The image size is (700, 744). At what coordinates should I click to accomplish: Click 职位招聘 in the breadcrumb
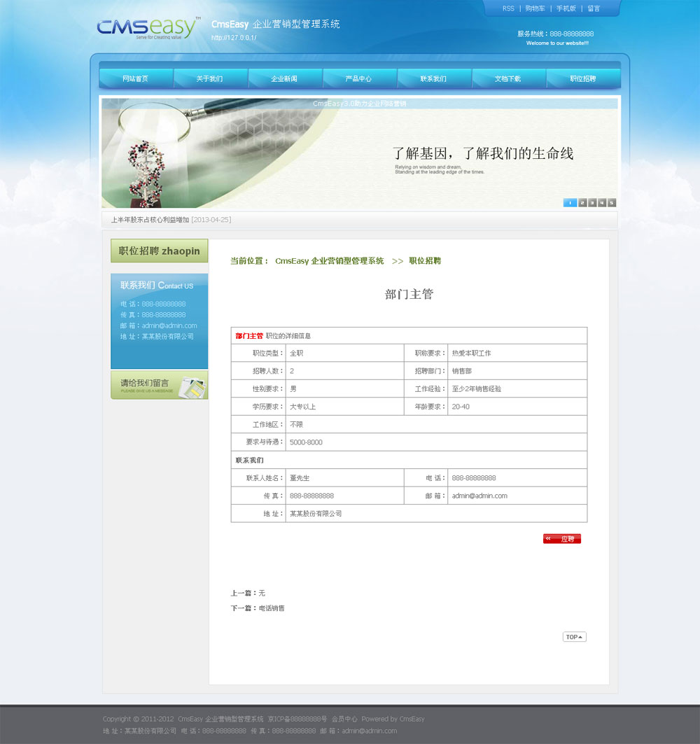click(x=425, y=261)
